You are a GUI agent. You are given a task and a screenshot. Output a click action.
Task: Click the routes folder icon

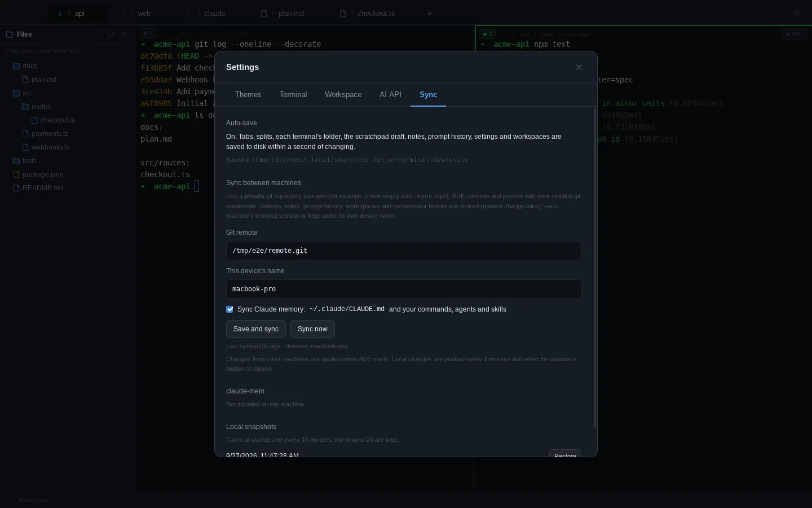click(25, 107)
